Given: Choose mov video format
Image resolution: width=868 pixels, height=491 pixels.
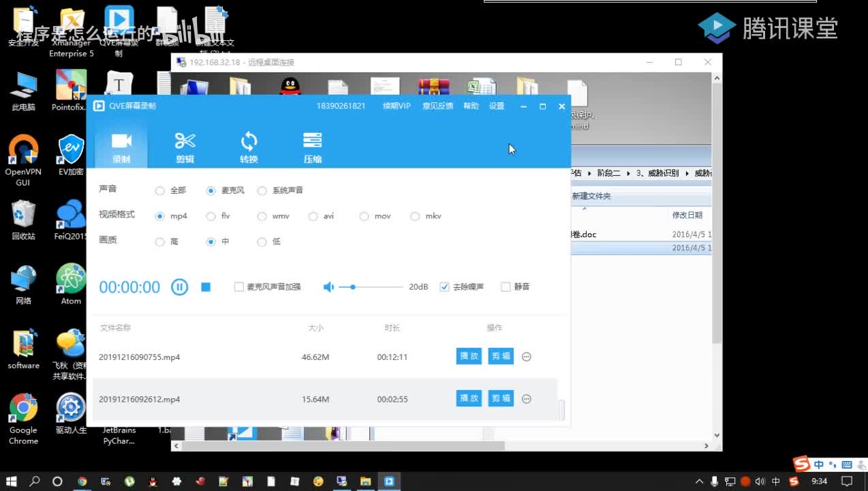Looking at the screenshot, I should [365, 216].
